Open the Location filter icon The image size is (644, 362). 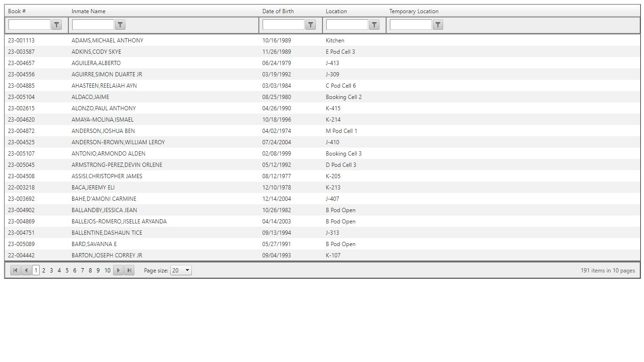click(374, 25)
